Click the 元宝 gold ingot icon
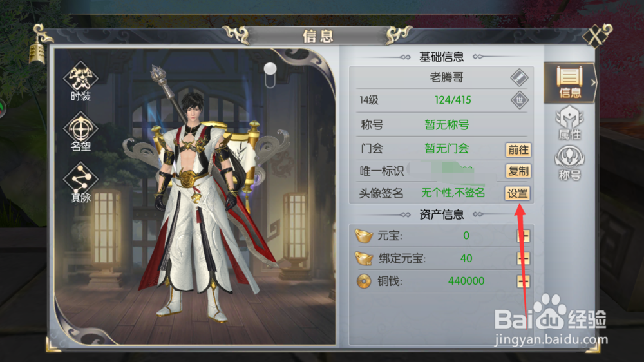 (363, 236)
